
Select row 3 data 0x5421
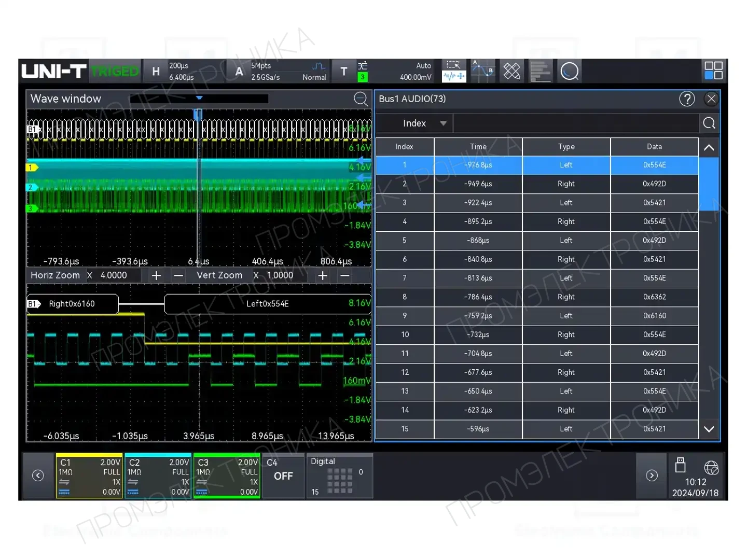pyautogui.click(x=537, y=203)
